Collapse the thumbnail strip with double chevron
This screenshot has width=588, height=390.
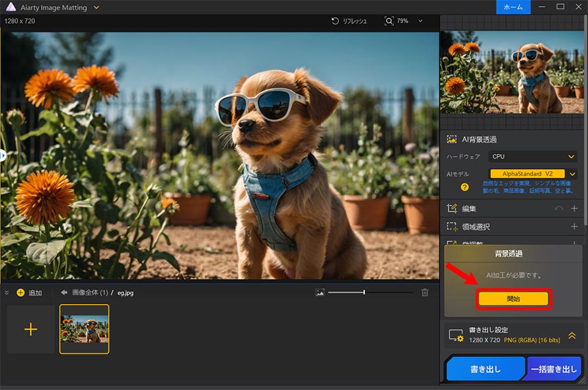pyautogui.click(x=7, y=292)
